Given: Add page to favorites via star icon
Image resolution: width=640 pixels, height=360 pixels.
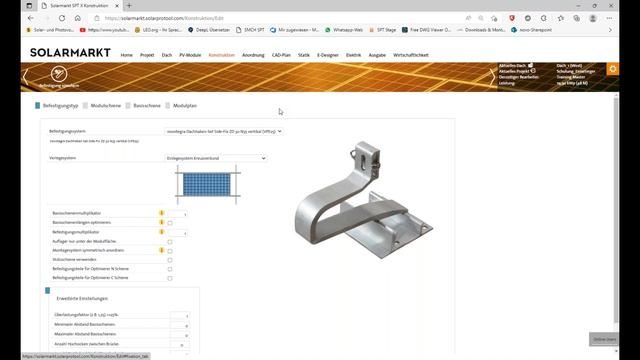Looking at the screenshot, I should point(494,18).
